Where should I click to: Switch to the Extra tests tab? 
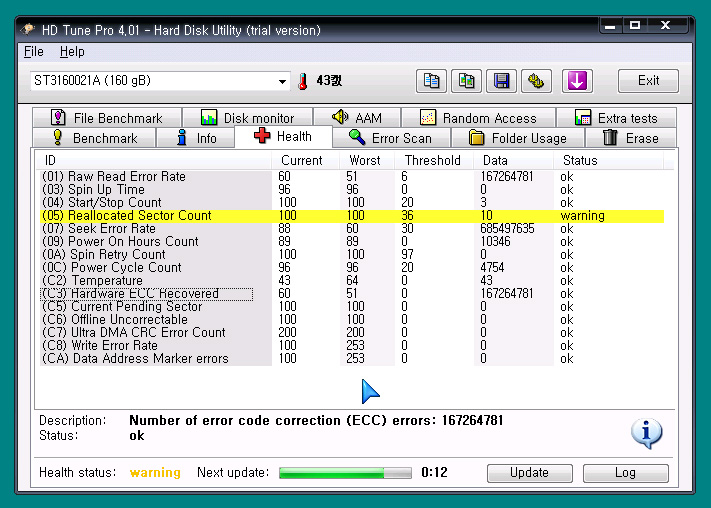tap(616, 118)
